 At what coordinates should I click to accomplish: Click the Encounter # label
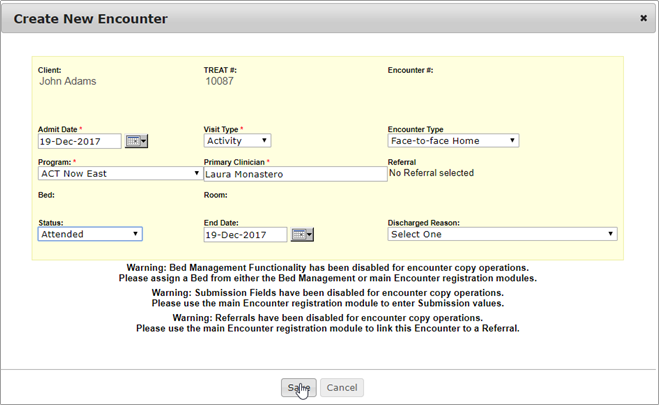[x=410, y=70]
